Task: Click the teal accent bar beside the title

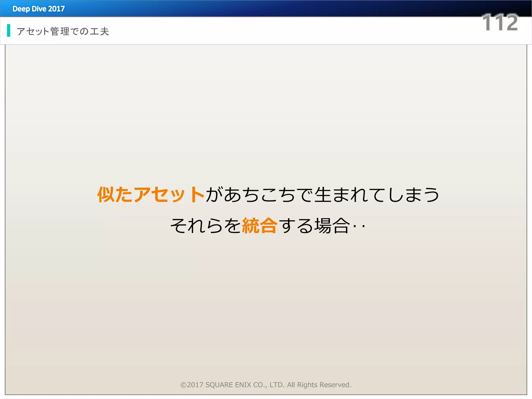Action: pos(9,30)
